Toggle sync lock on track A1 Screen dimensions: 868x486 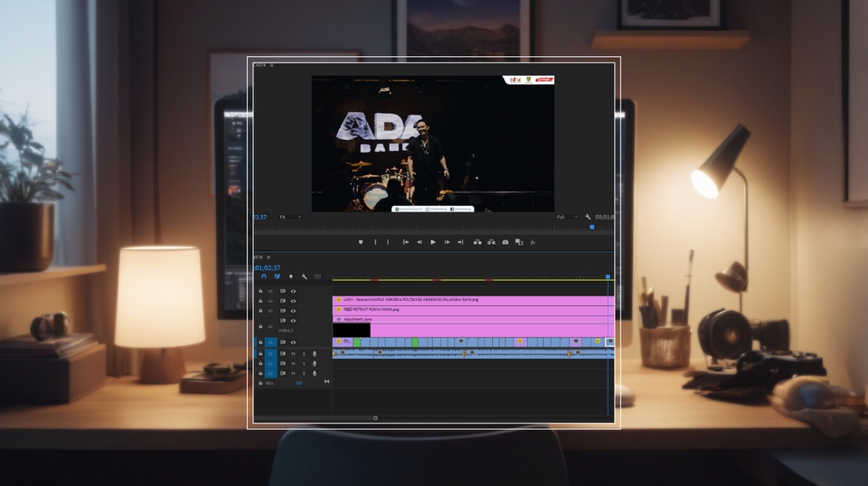(283, 353)
